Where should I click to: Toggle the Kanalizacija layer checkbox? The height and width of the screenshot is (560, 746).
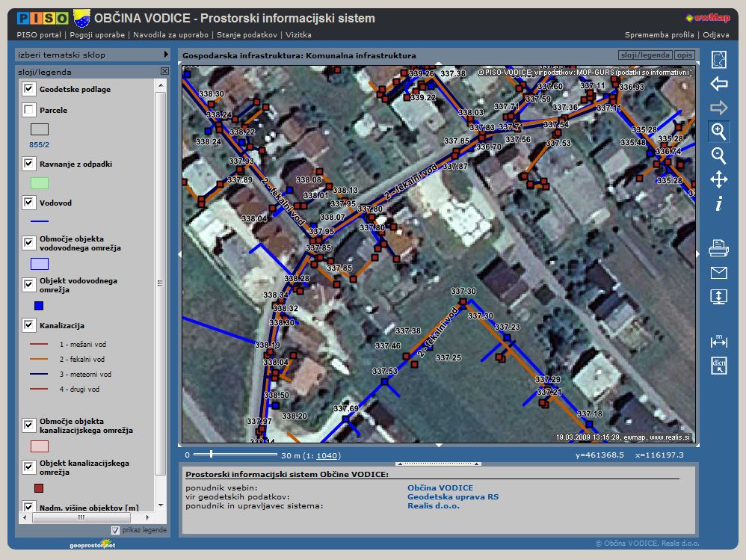29,325
